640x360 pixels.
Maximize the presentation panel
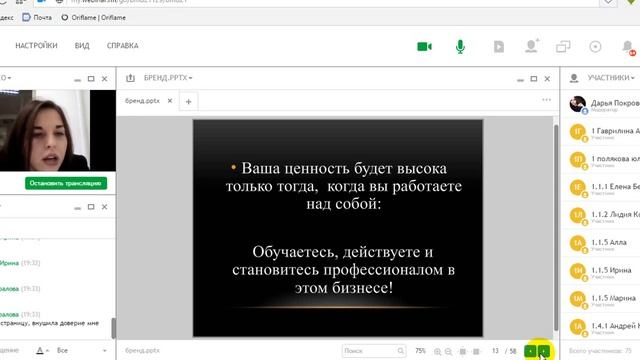click(x=533, y=78)
